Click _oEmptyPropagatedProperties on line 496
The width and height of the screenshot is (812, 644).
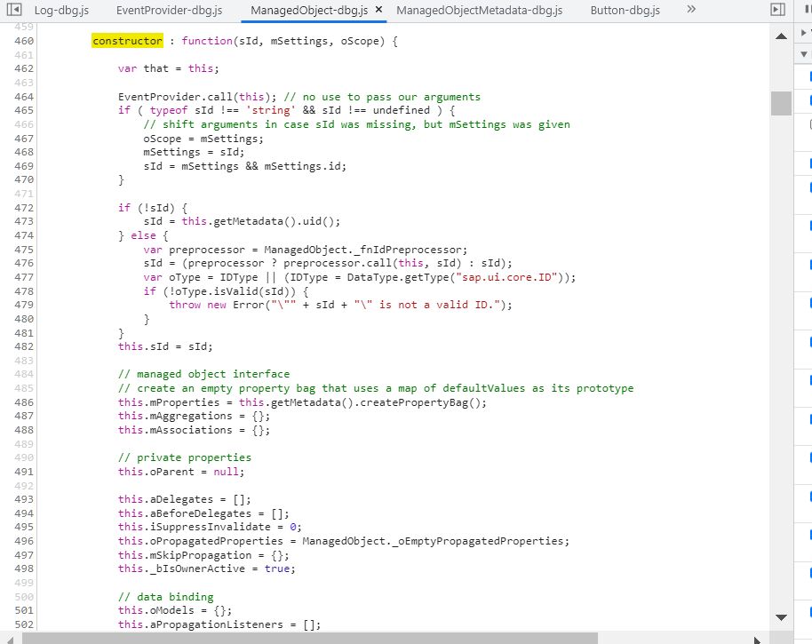point(477,541)
